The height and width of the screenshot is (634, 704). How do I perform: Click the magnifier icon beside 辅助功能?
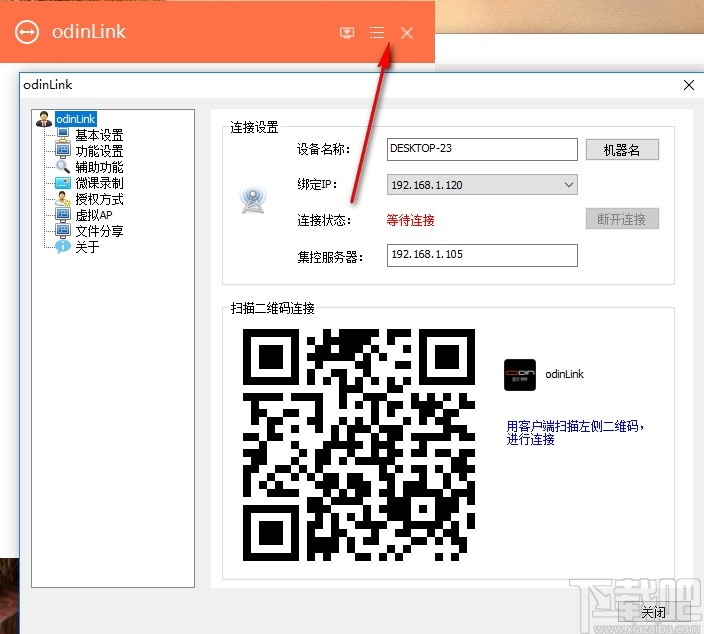[x=63, y=167]
